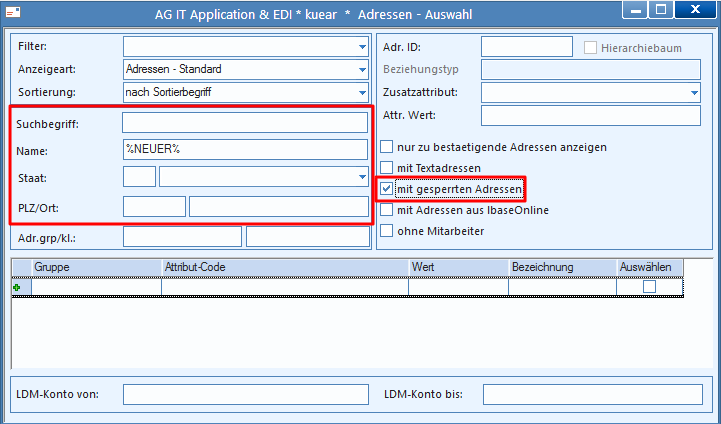Screen dimensions: 721x424
Task: Click the first Adr.grp/kl. field
Action: [182, 237]
